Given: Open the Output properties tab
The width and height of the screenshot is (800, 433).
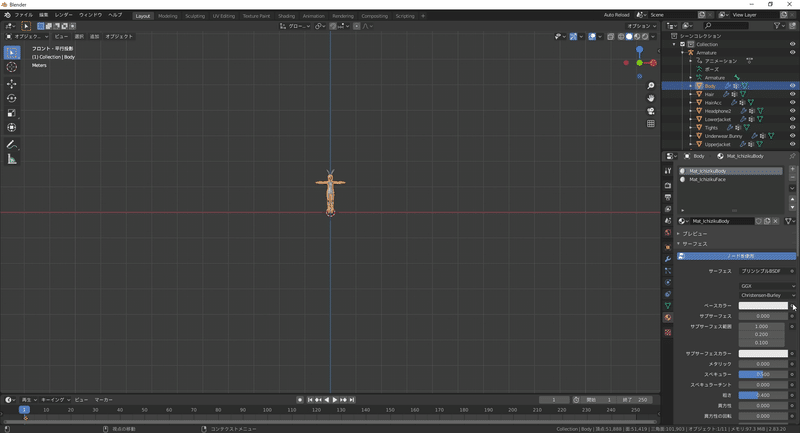Looking at the screenshot, I should (668, 197).
